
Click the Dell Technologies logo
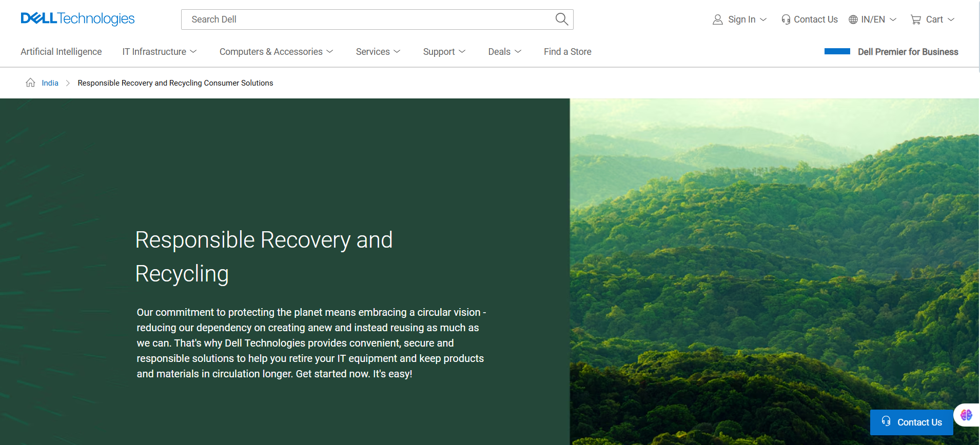click(x=77, y=19)
